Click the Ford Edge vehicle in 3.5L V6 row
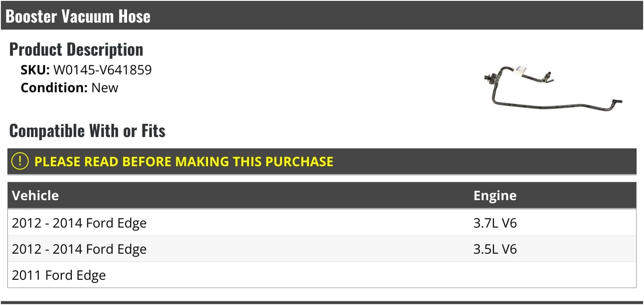This screenshot has width=644, height=305. [79, 249]
